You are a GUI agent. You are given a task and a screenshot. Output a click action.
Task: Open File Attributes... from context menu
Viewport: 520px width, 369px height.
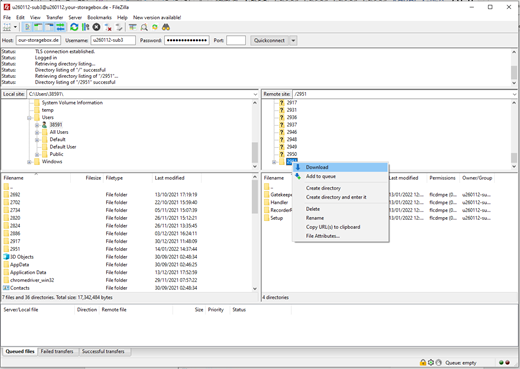tap(340, 236)
